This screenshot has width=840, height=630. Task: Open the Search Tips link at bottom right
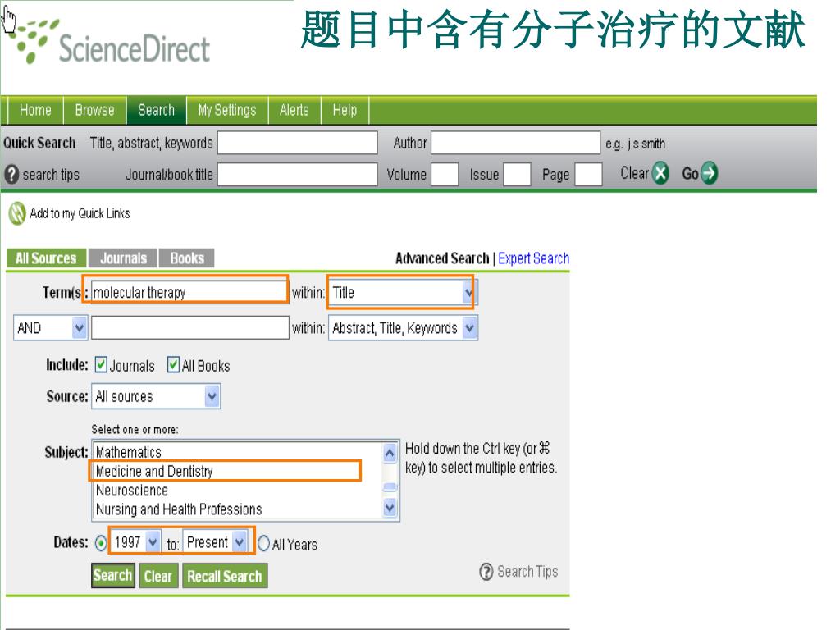(527, 572)
